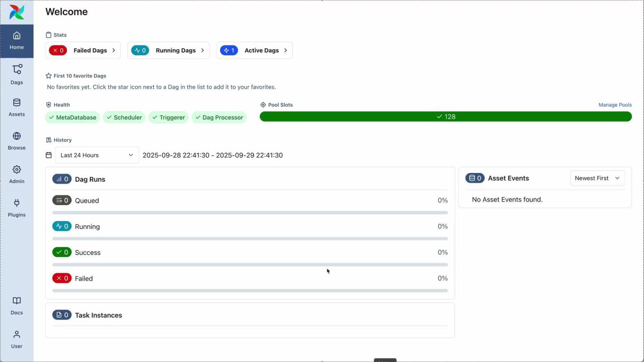Viewport: 644px width, 362px height.
Task: Click the red Failed runs badge
Action: [x=62, y=278]
